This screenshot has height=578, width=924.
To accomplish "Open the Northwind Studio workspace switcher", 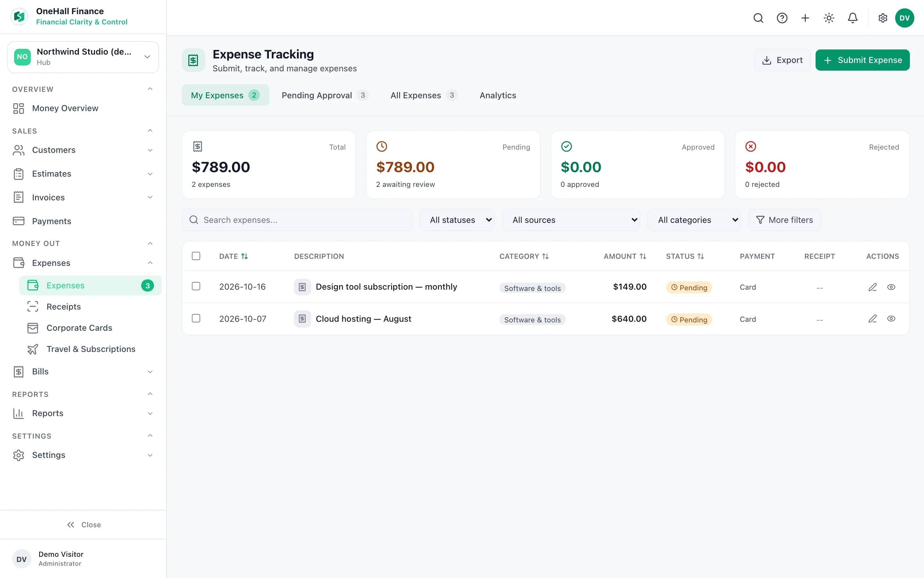I will pyautogui.click(x=83, y=57).
